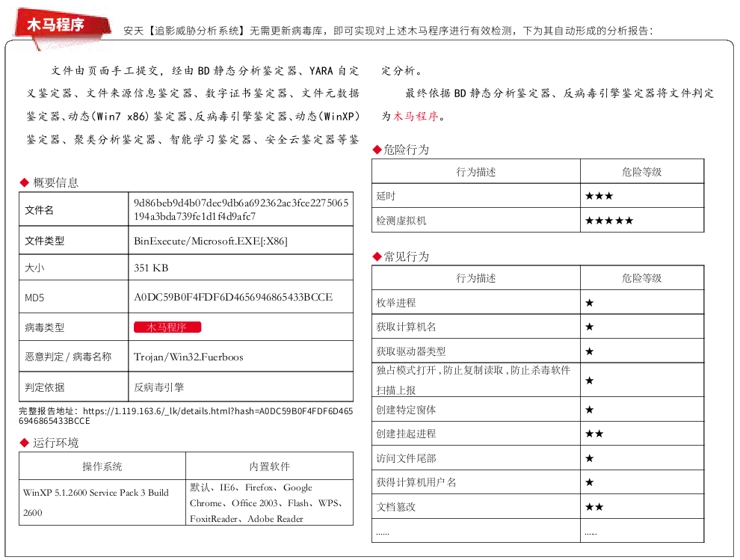The width and height of the screenshot is (740, 560).
Task: Click the red diamond beside 危险行为
Action: (x=377, y=150)
